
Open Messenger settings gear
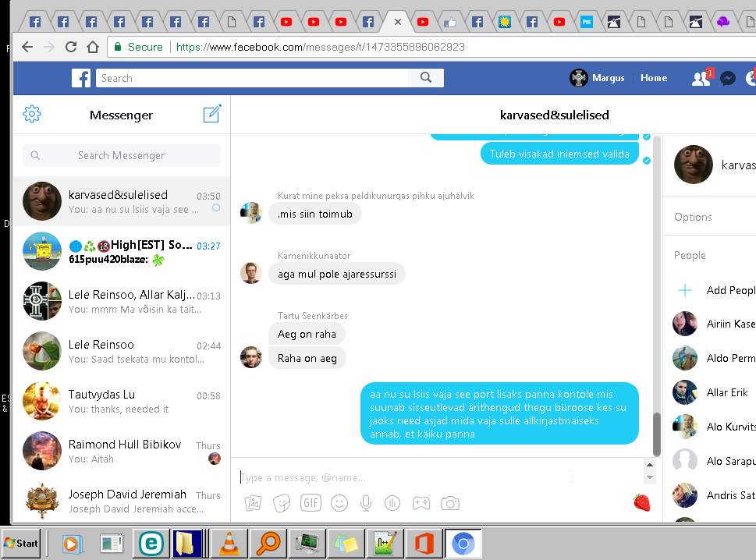[32, 114]
